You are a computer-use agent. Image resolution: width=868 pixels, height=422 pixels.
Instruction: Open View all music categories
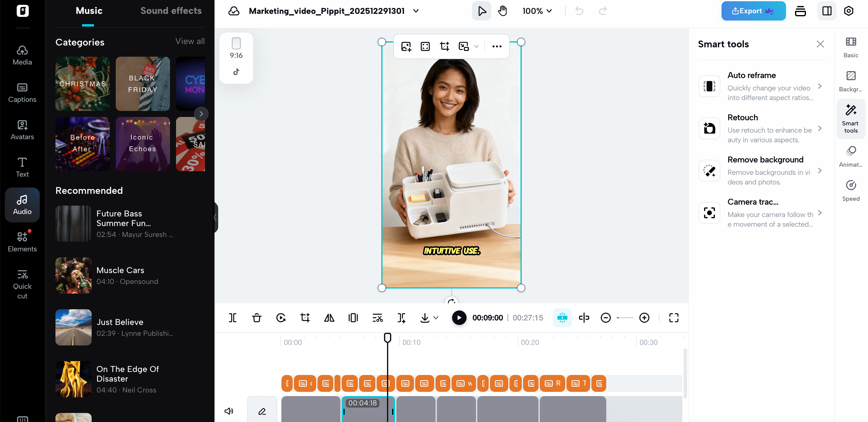coord(190,41)
